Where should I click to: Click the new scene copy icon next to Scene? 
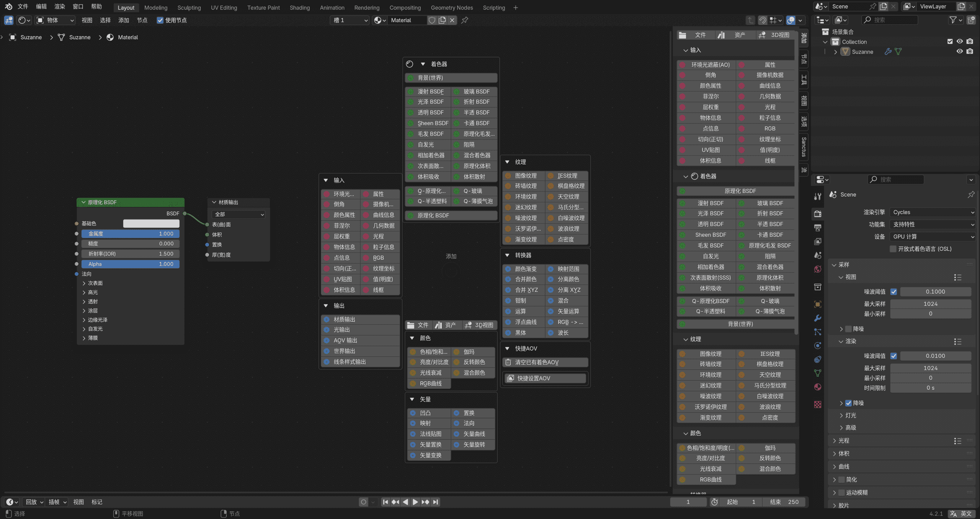(883, 7)
